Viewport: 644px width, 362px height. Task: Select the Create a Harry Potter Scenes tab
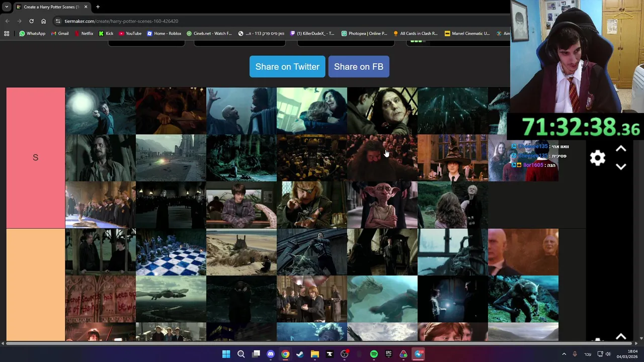coord(51,7)
